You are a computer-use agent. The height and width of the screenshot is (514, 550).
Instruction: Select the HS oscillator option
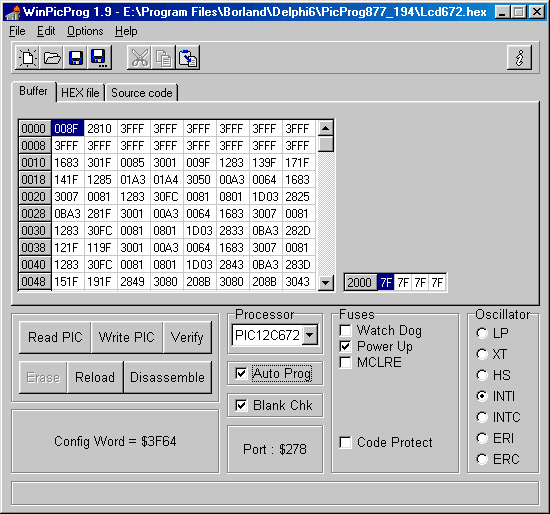[x=482, y=375]
